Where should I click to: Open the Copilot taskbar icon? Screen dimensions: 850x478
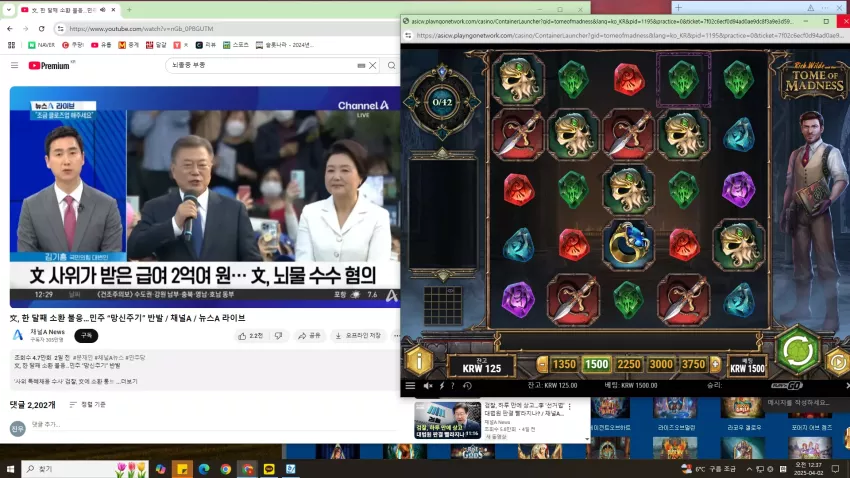click(160, 469)
